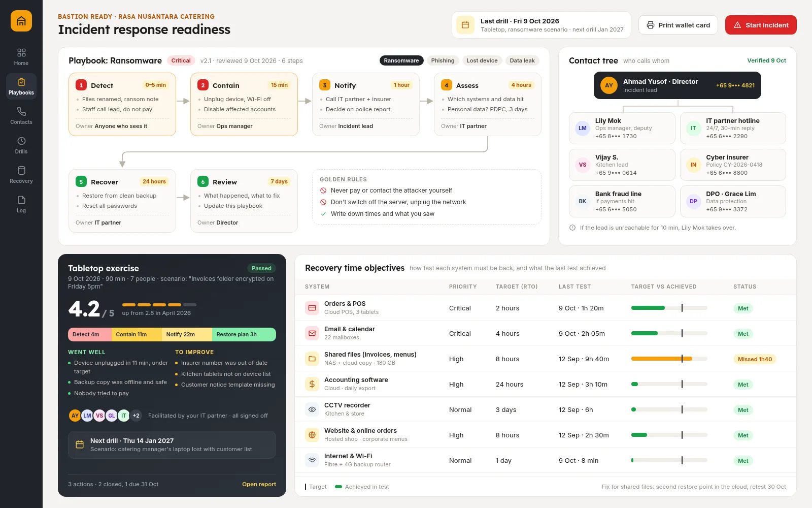
Task: Click the Email & calendar mail icon
Action: click(312, 333)
